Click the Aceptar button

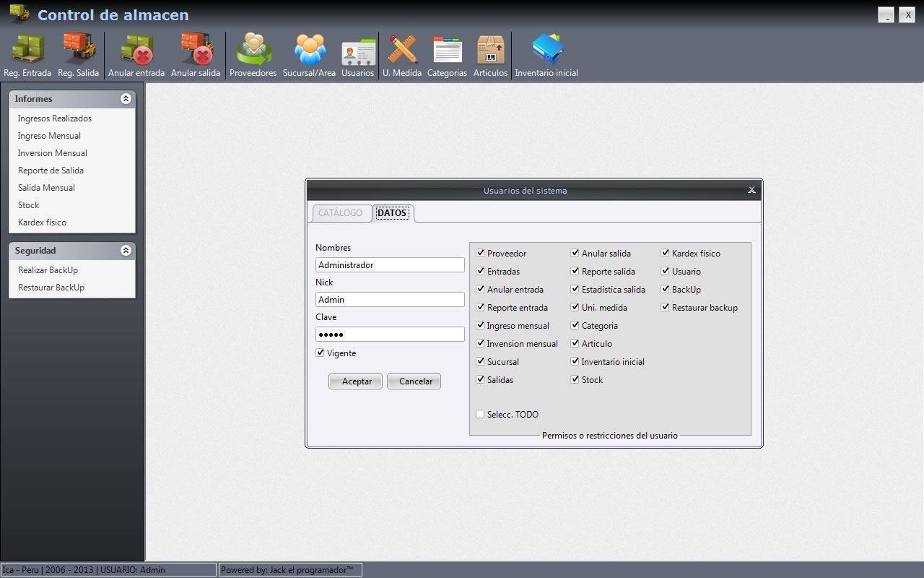(x=355, y=381)
